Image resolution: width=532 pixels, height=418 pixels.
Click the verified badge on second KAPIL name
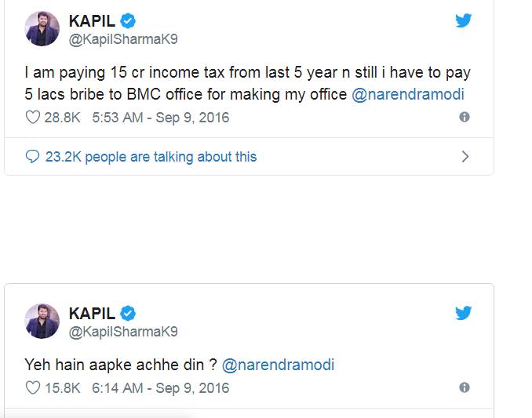coord(129,314)
